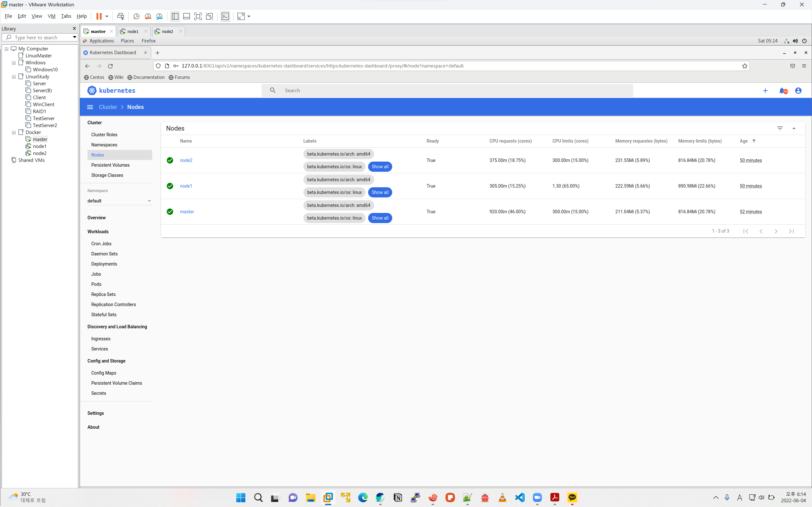Collapse the Docker tree group
This screenshot has width=812, height=507.
[14, 132]
